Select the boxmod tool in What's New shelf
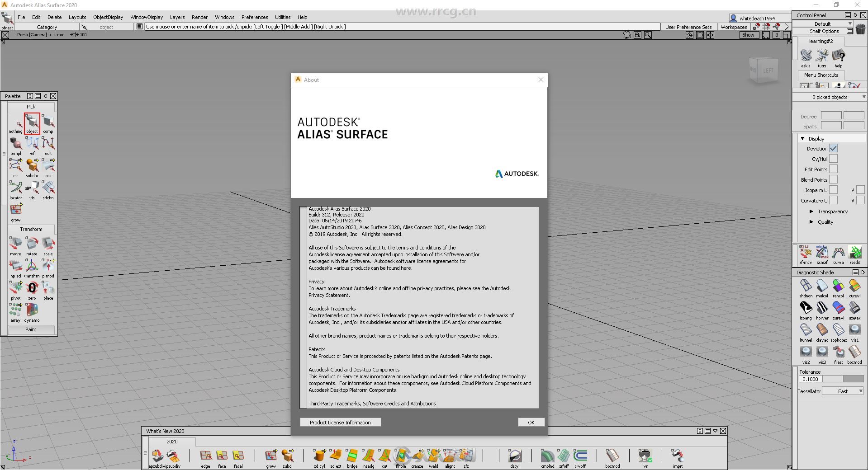 612,459
